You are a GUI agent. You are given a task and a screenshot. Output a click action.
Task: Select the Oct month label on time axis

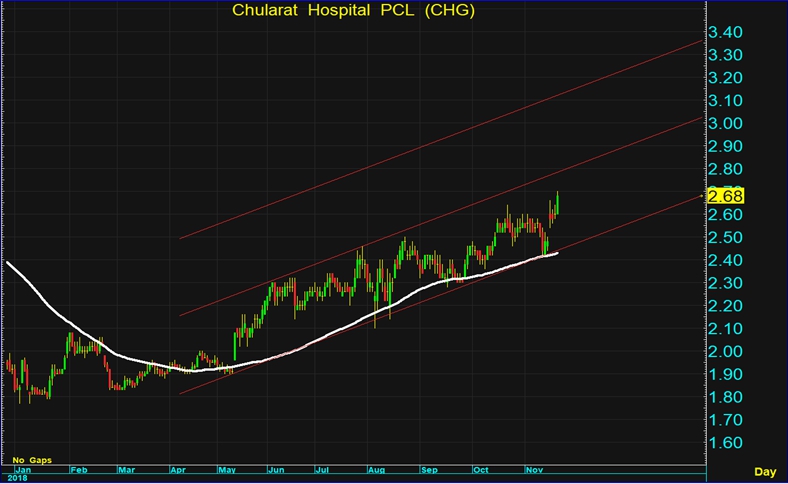[481, 470]
